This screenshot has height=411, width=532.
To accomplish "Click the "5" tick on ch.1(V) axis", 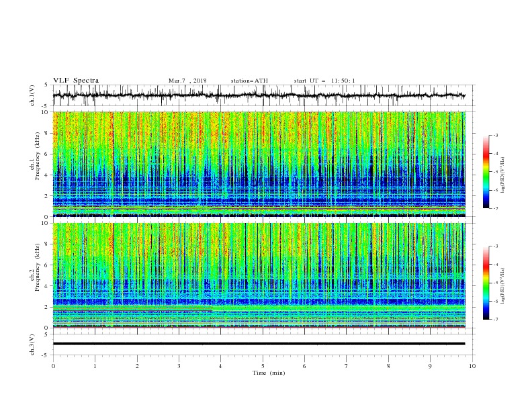I will [x=47, y=85].
